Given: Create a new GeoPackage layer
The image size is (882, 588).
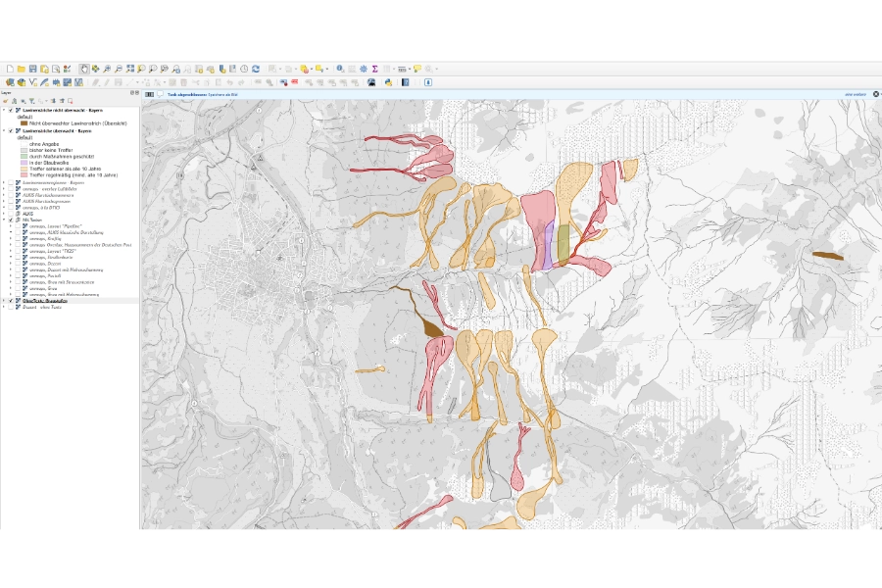Looking at the screenshot, I should click(22, 82).
